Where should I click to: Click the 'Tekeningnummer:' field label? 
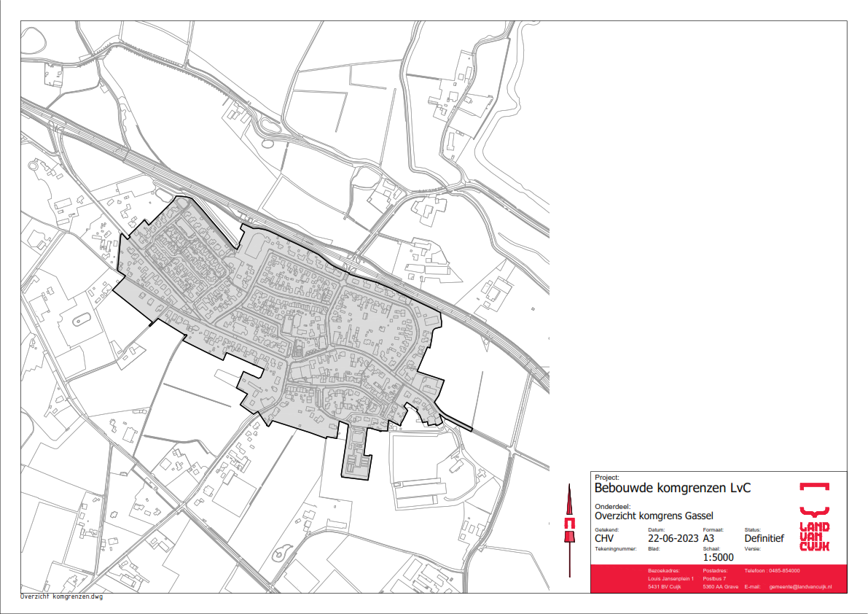click(x=616, y=548)
